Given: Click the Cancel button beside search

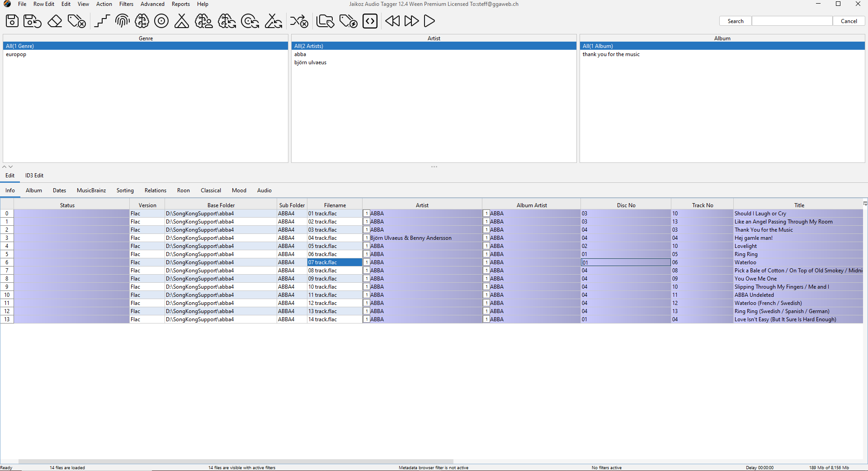Looking at the screenshot, I should pos(849,21).
